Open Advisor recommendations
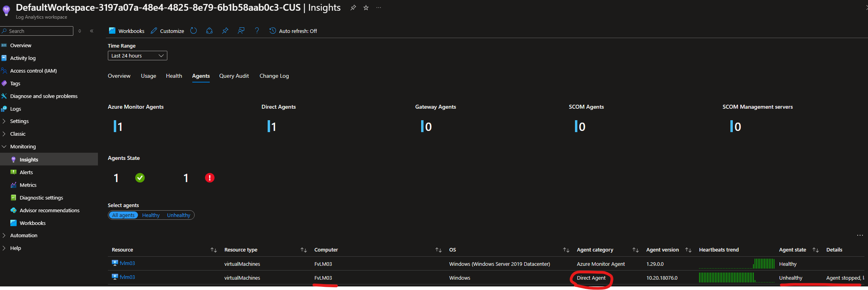The image size is (868, 290). pyautogui.click(x=49, y=210)
